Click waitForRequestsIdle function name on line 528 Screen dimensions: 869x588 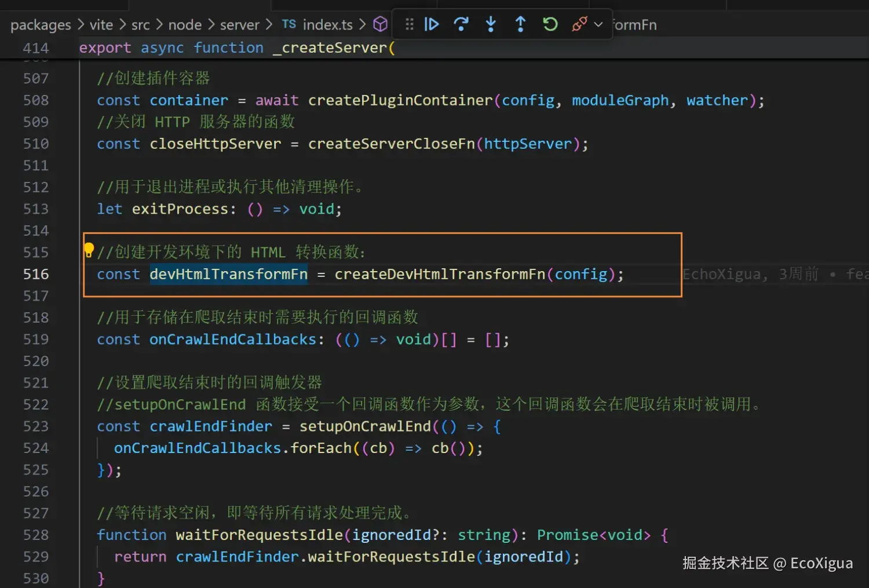pyautogui.click(x=260, y=535)
